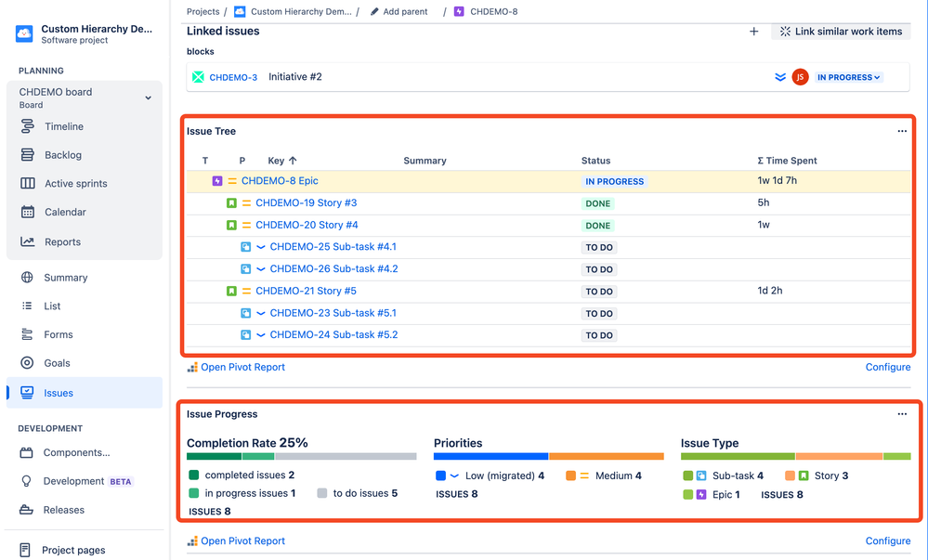Click the CHDEMO-3 issue type icon
Viewport: 928px width, 560px height.
point(198,77)
